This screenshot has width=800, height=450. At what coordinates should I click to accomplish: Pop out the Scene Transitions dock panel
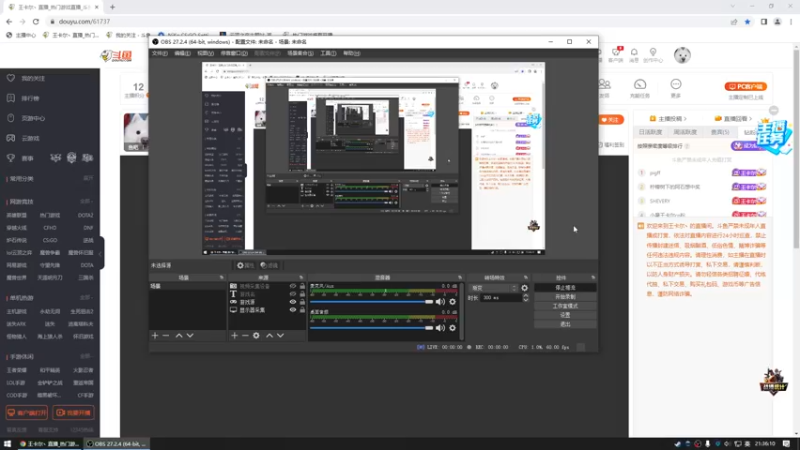[526, 278]
